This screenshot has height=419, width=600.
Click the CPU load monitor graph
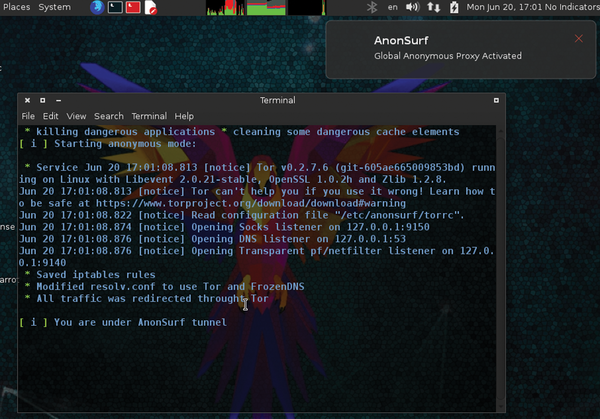click(225, 7)
